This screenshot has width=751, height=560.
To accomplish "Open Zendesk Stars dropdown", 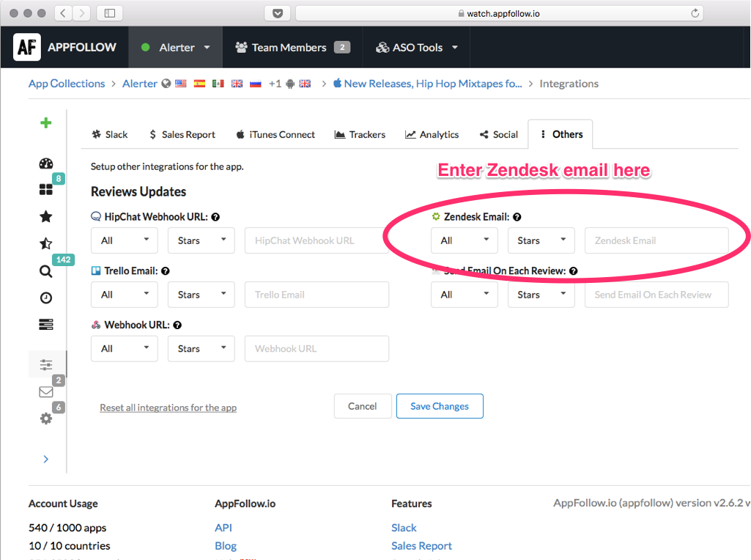I will click(x=541, y=240).
